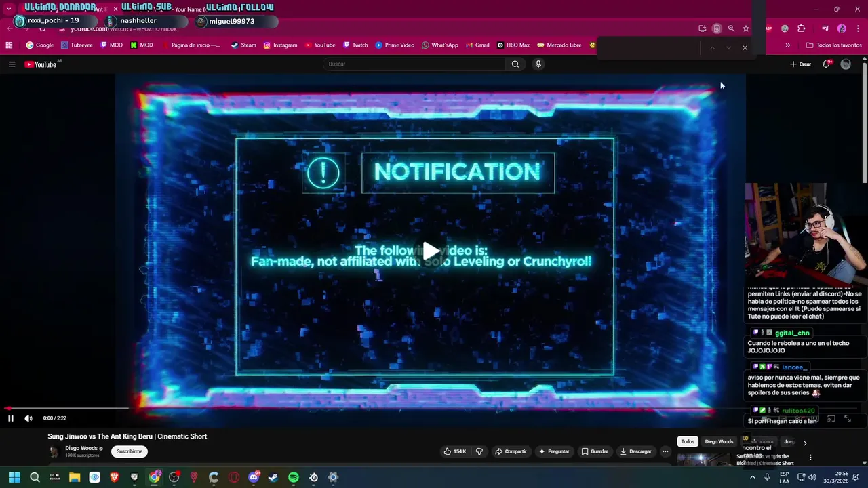Screen dimensions: 868x488
Task: Focus the Buscar search field
Action: pyautogui.click(x=414, y=64)
